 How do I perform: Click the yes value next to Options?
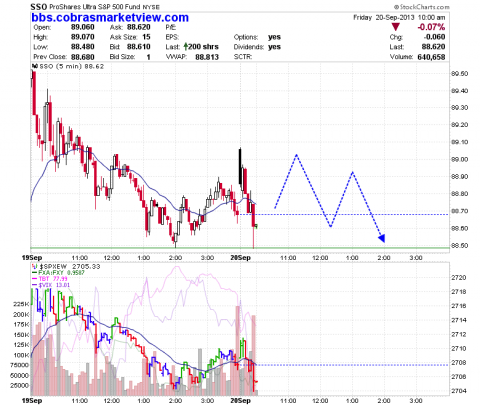[x=274, y=37]
